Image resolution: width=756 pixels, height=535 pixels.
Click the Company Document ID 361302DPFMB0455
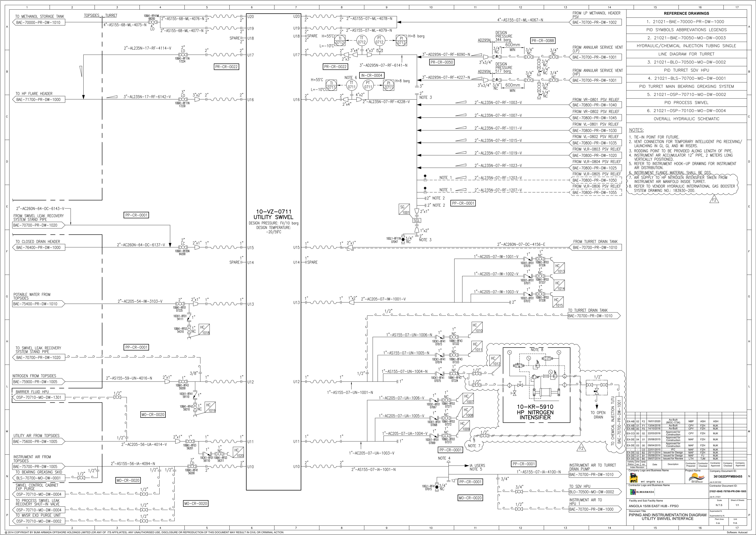point(728,477)
